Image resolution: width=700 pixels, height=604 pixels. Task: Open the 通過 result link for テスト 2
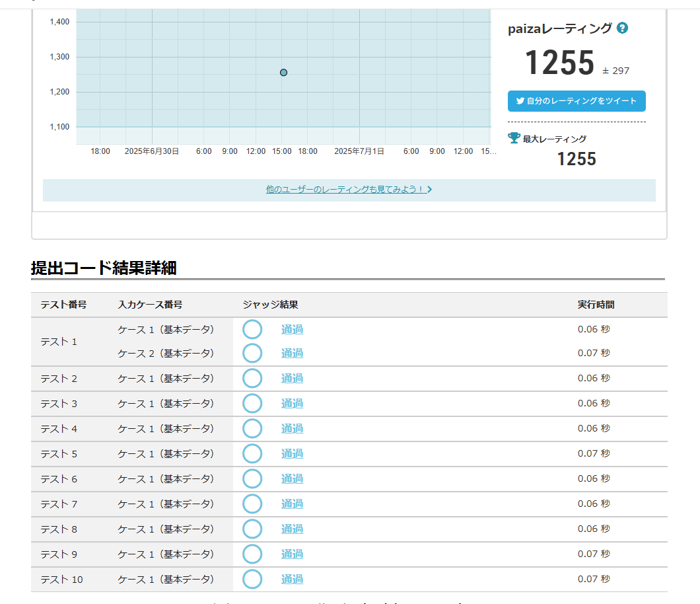(292, 378)
